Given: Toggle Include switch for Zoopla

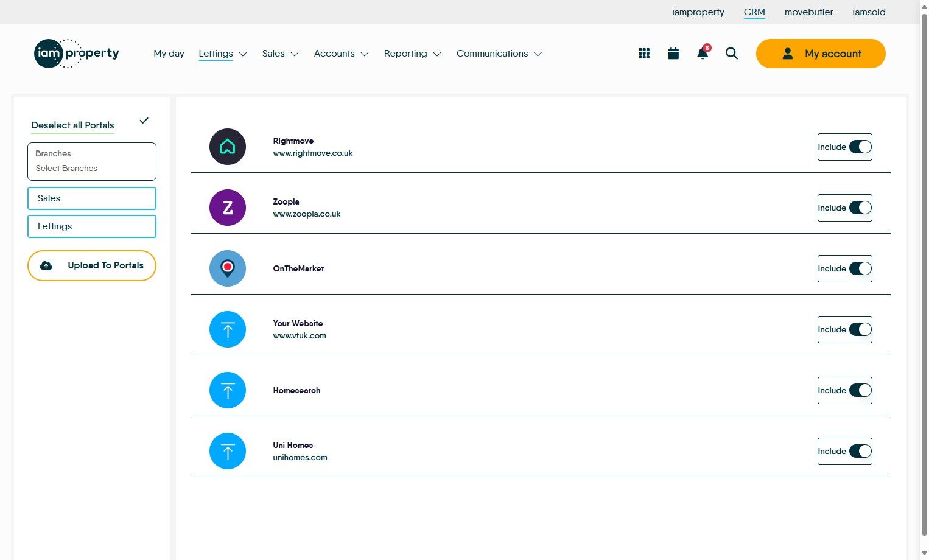Looking at the screenshot, I should click(860, 208).
